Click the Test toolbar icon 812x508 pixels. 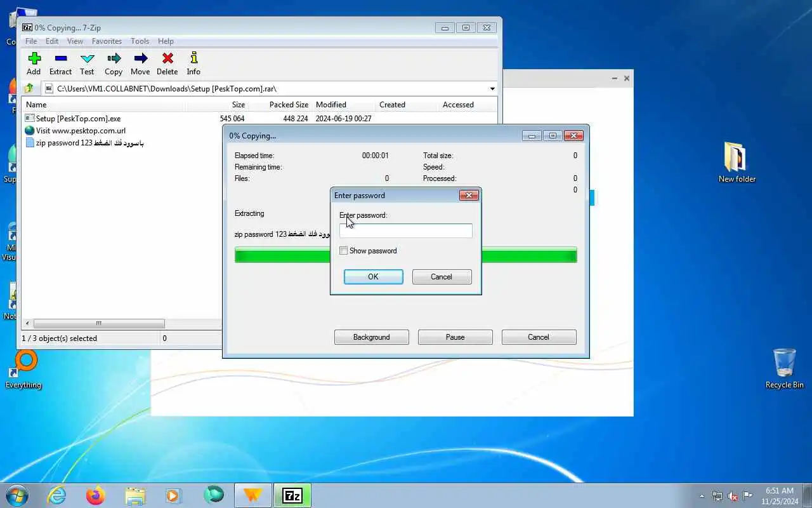87,63
